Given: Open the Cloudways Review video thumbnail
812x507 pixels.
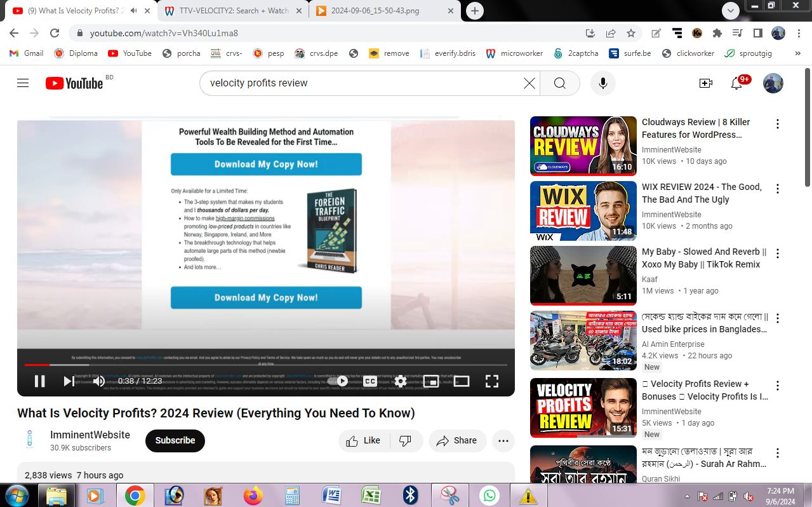Looking at the screenshot, I should point(583,146).
